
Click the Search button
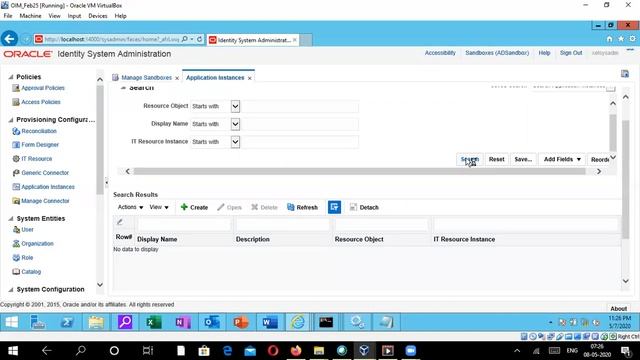[x=469, y=160]
